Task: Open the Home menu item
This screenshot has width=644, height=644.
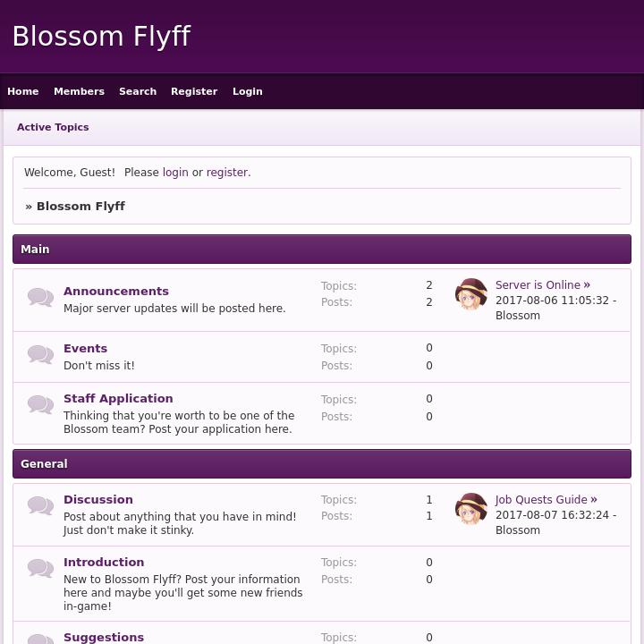Action: tap(23, 91)
